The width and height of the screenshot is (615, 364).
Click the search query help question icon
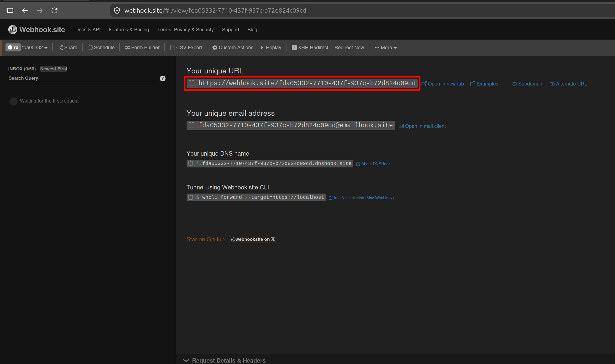163,78
